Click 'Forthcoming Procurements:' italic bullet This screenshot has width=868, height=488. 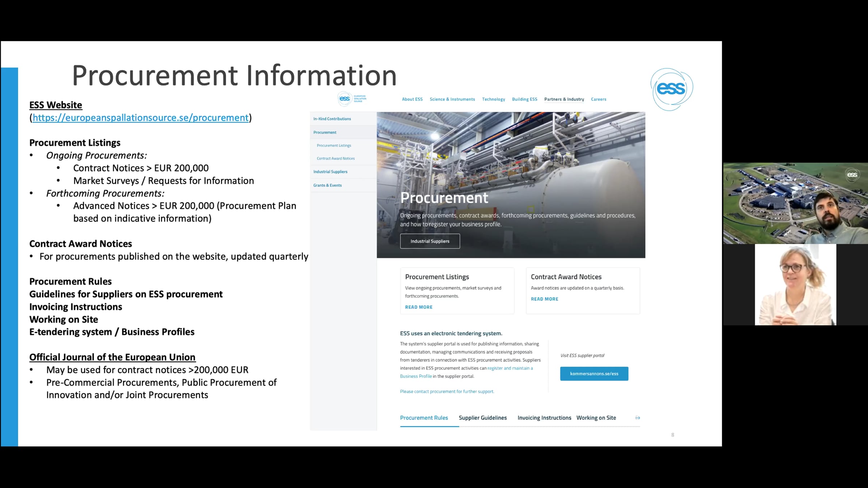click(105, 193)
